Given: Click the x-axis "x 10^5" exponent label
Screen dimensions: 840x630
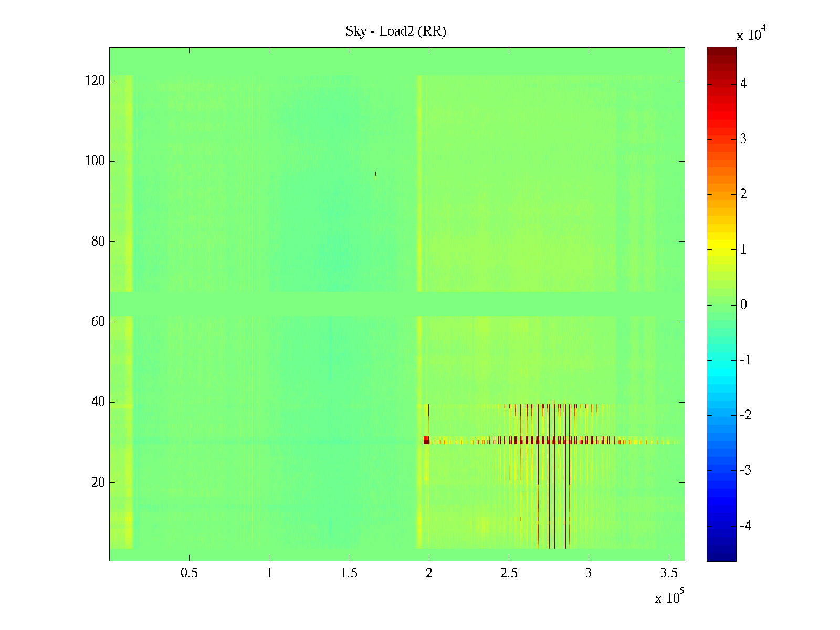Looking at the screenshot, I should (669, 597).
